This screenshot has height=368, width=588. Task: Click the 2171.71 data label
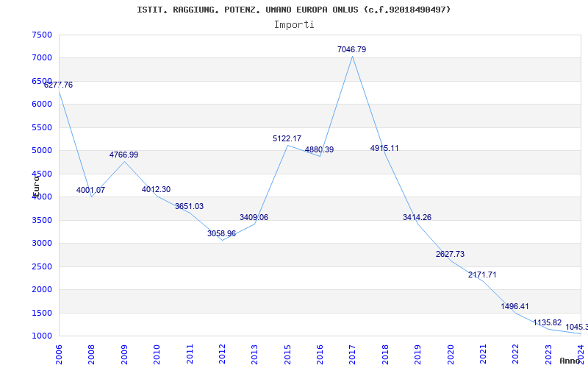pyautogui.click(x=482, y=275)
